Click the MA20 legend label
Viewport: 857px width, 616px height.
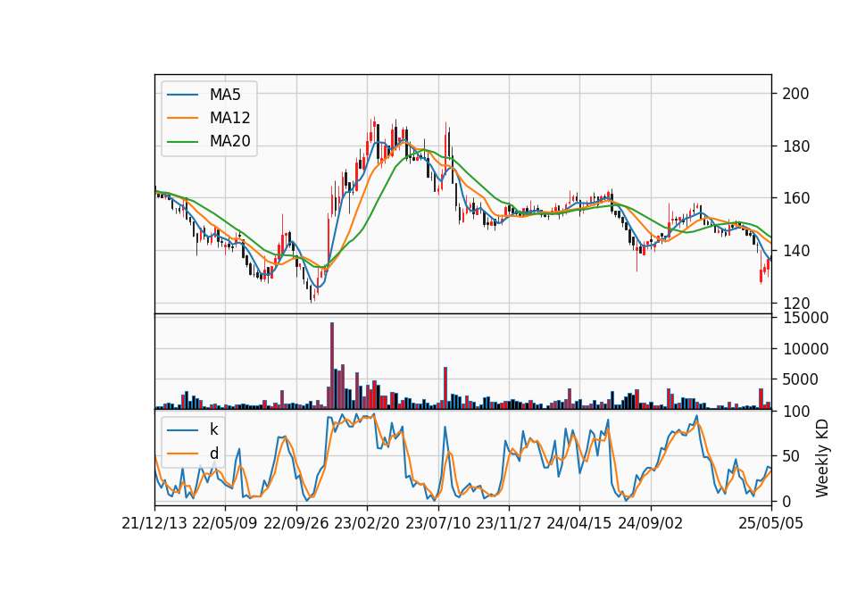tap(229, 141)
